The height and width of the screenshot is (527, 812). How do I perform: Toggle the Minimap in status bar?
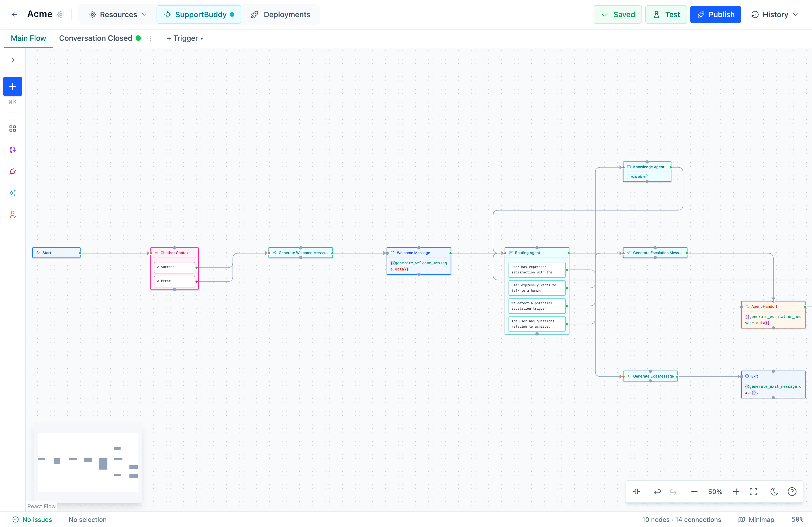click(x=756, y=519)
